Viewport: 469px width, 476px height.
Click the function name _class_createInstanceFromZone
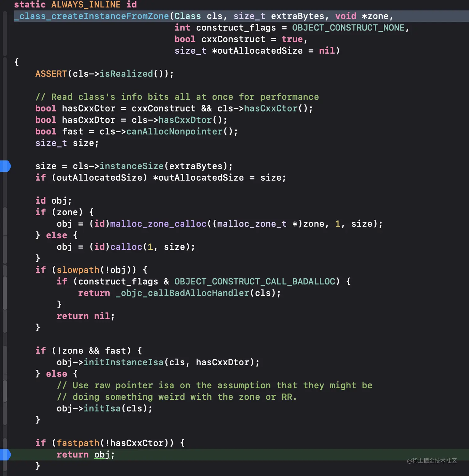click(x=92, y=16)
